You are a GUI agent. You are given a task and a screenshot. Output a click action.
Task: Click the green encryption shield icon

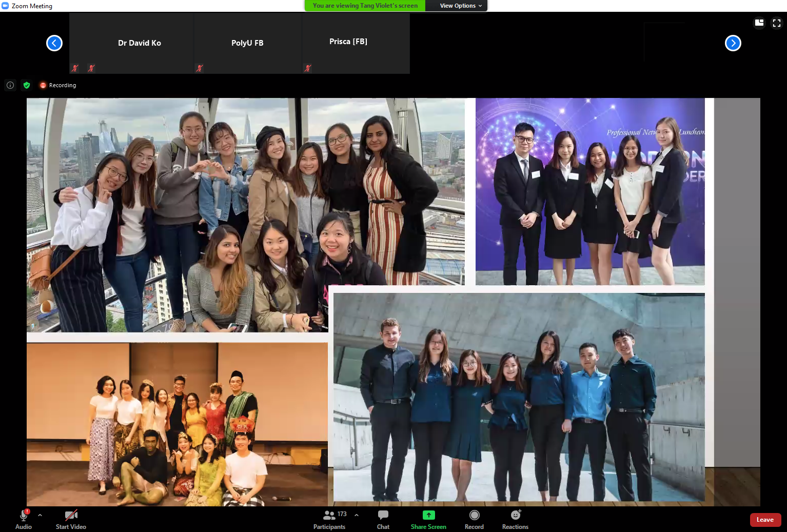coord(27,85)
